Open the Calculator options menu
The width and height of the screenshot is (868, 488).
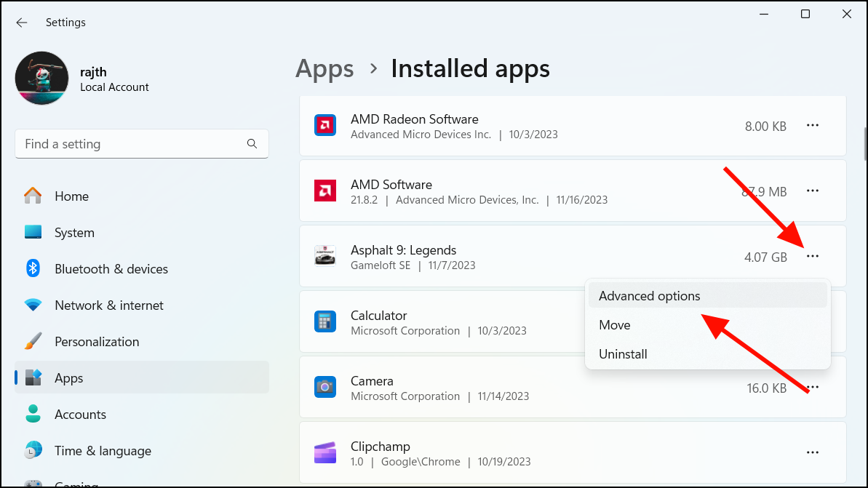812,321
